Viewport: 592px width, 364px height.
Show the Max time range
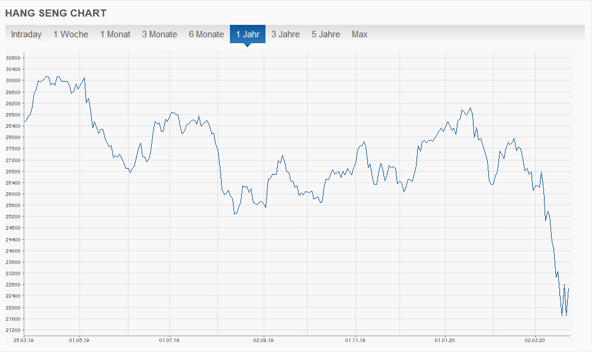point(360,34)
